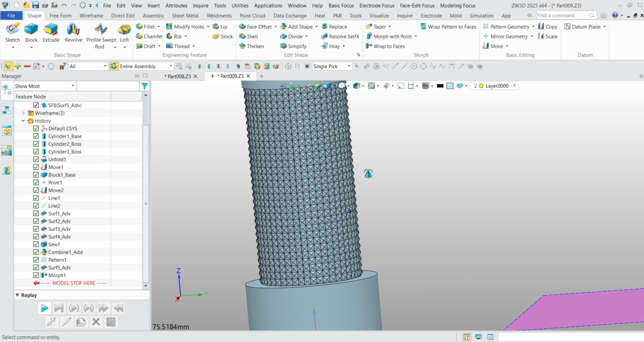
Task: Select the Thicken tool
Action: pos(254,46)
